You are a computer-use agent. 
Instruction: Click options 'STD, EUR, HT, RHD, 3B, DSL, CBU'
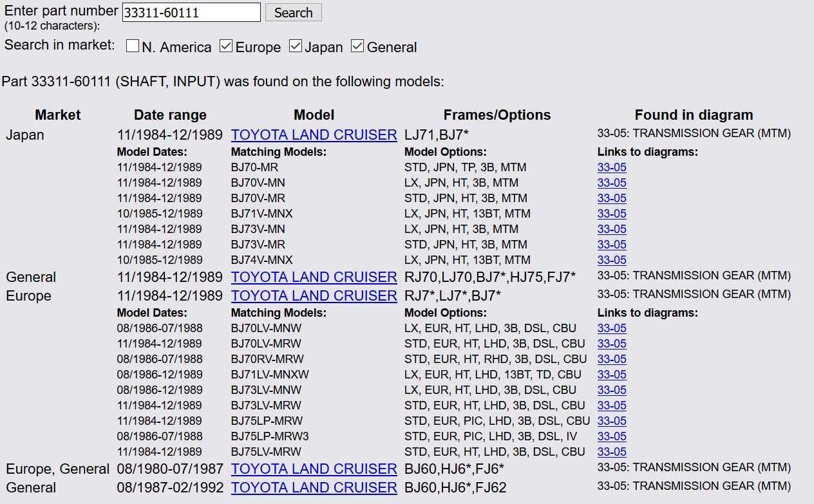(496, 359)
